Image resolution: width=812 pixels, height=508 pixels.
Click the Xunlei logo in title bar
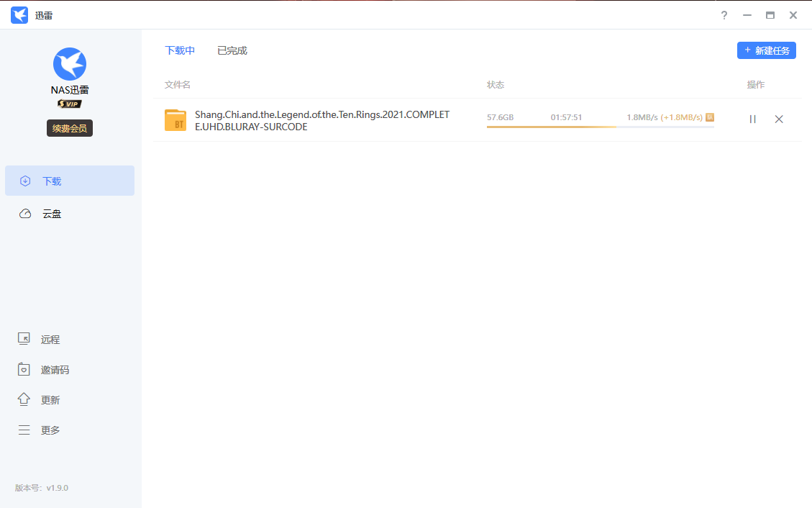point(19,15)
